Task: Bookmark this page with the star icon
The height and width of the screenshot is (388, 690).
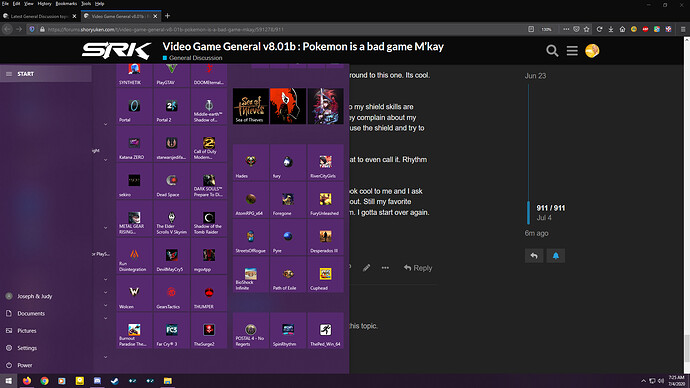Action: coord(586,29)
